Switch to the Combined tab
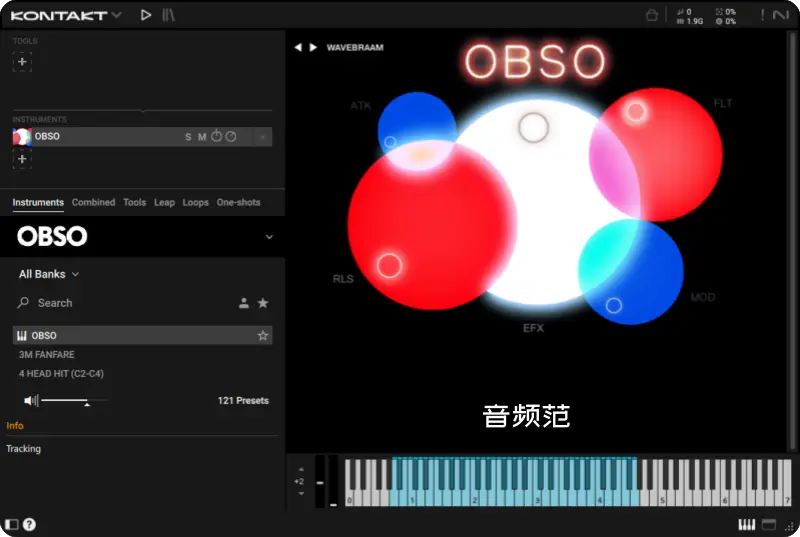This screenshot has height=537, width=800. pyautogui.click(x=93, y=202)
